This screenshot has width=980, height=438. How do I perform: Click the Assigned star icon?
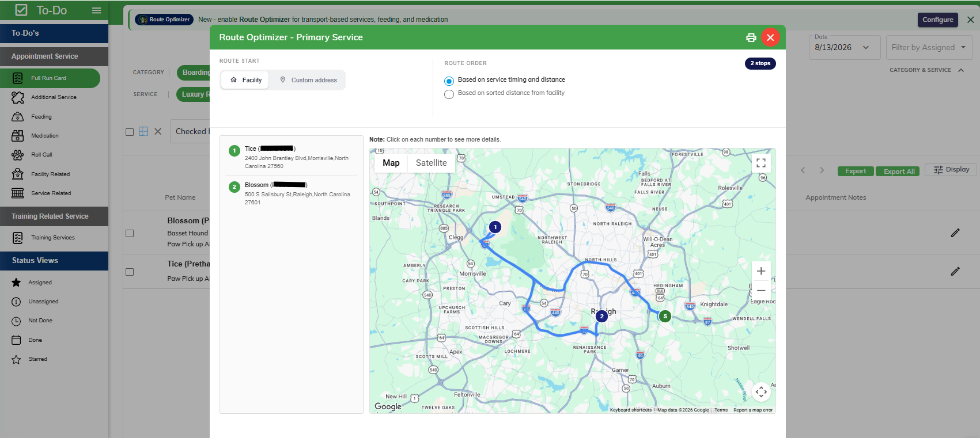tap(16, 283)
